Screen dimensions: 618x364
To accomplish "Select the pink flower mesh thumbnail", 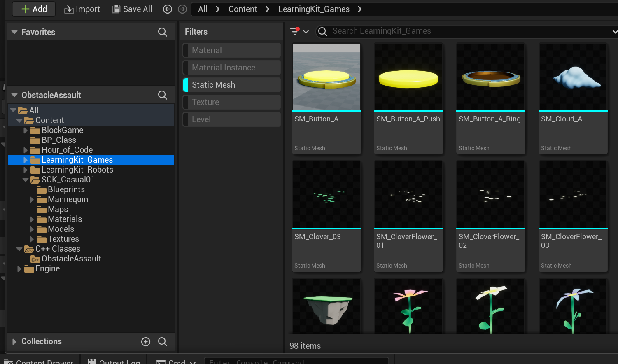I will coord(408,306).
